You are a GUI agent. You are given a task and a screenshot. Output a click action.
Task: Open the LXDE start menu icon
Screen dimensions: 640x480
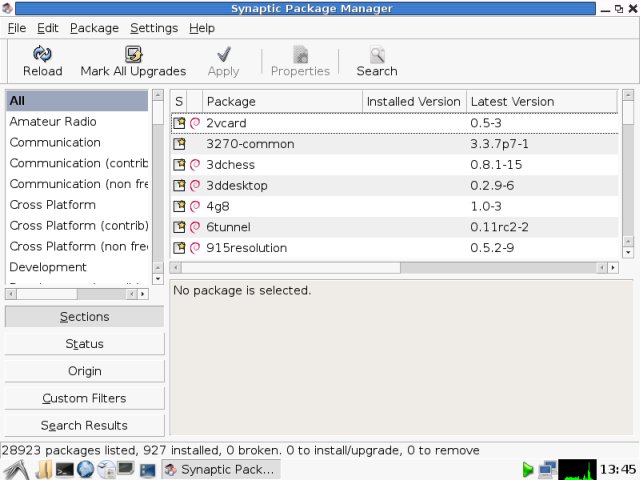tap(16, 470)
